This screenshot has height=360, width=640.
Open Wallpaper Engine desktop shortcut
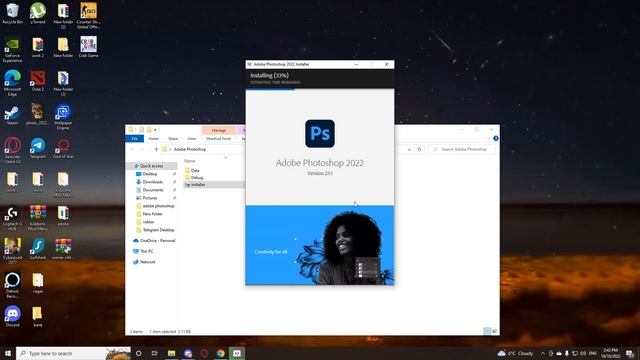click(x=63, y=117)
